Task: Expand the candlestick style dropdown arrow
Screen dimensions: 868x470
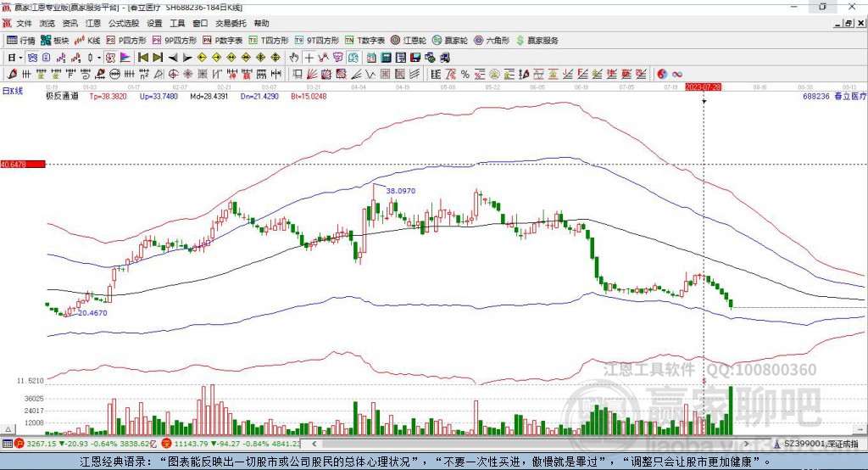Action: click(99, 58)
